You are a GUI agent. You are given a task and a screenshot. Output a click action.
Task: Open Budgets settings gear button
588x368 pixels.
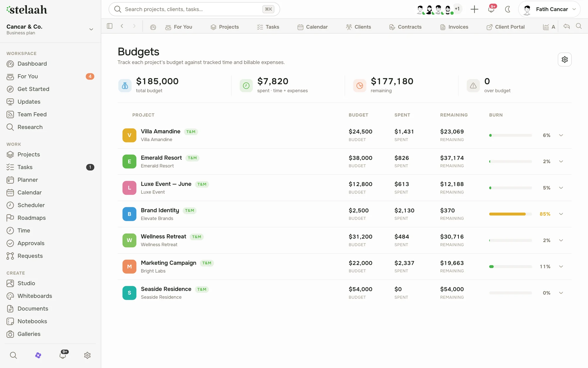coord(564,59)
